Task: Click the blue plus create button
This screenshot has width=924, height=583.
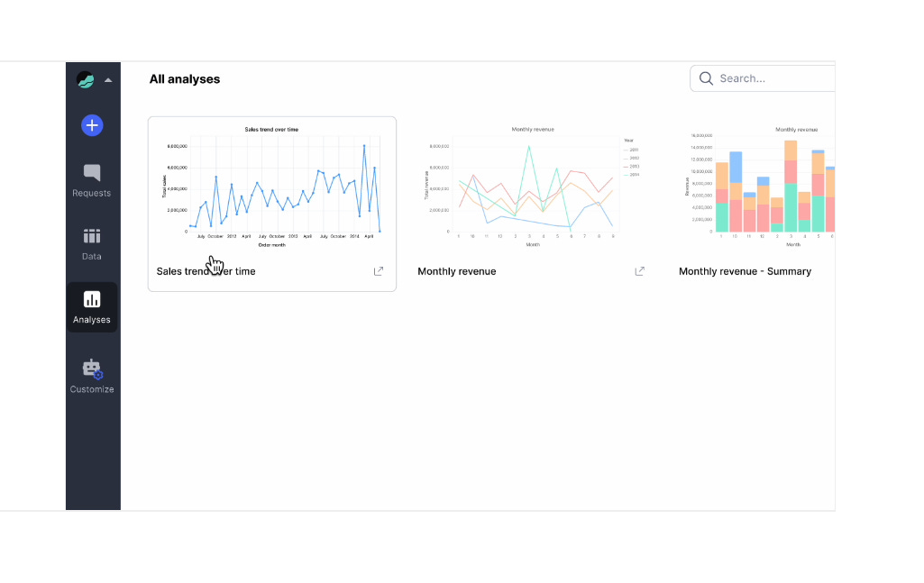Action: (x=92, y=125)
